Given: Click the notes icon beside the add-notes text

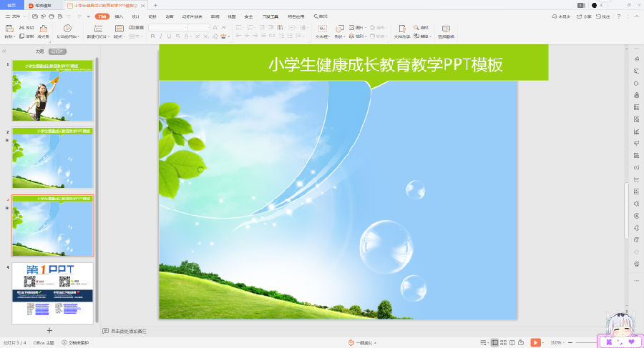Looking at the screenshot, I should (106, 331).
